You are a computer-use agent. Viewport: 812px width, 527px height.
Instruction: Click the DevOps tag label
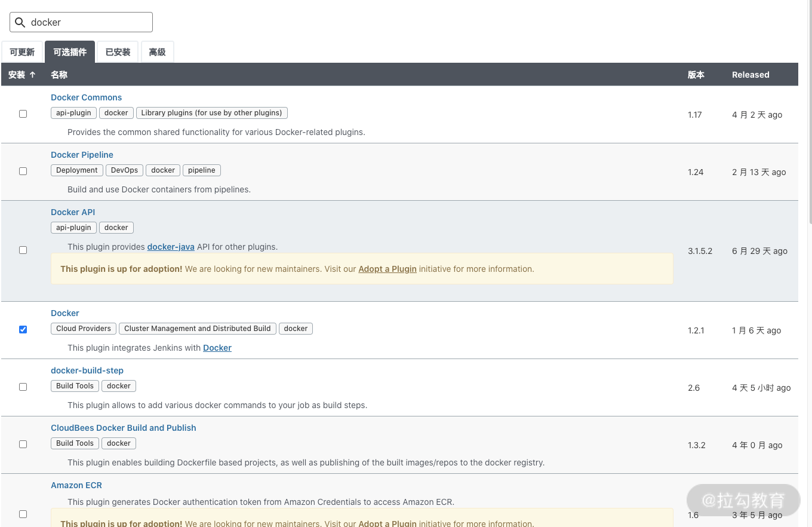point(124,170)
